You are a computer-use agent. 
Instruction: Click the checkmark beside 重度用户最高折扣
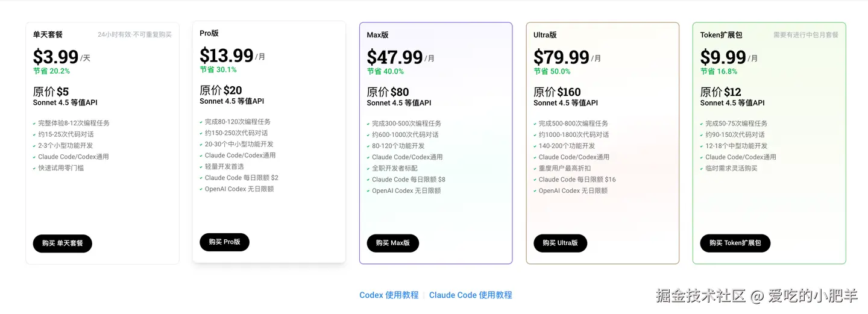(535, 169)
